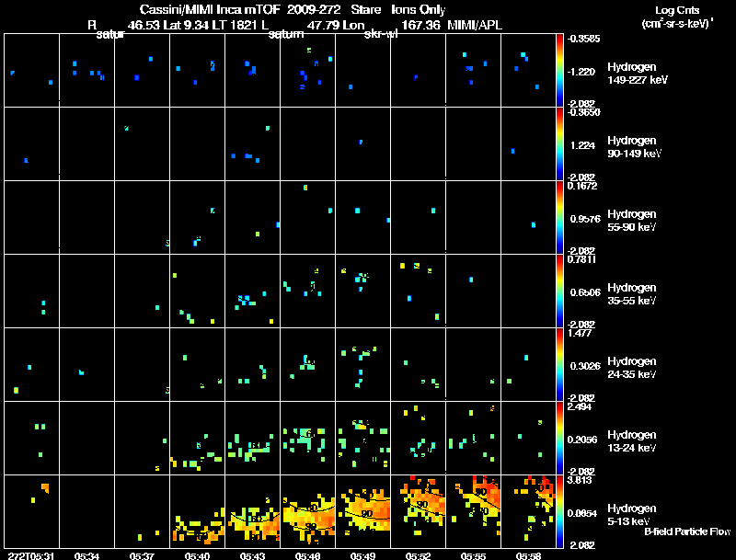
Task: Click the 'Hydrogen 13-24 keV' row label
Action: coord(632,441)
